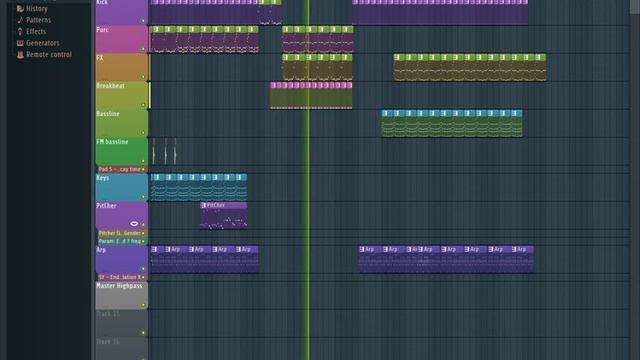Select the pink Breakbeat clip in playlist
This screenshot has height=360, width=640.
click(x=311, y=96)
